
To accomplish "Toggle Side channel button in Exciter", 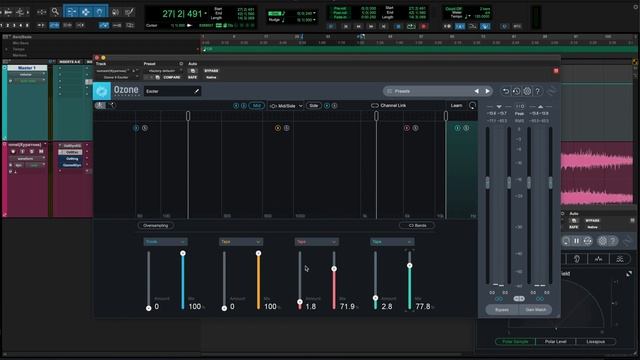I will [313, 105].
